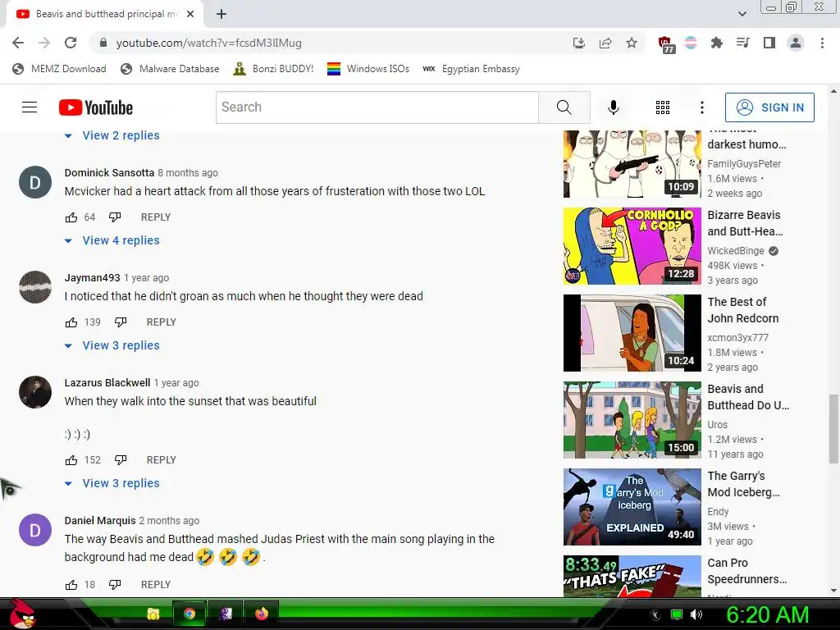Open the ad blocker extension with badge 77
This screenshot has height=630, width=840.
[665, 44]
